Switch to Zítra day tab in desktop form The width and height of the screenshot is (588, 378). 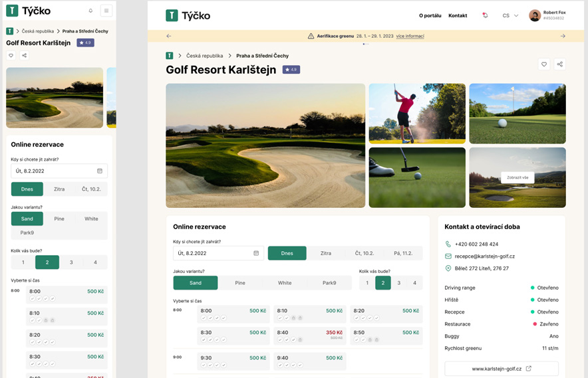(326, 253)
